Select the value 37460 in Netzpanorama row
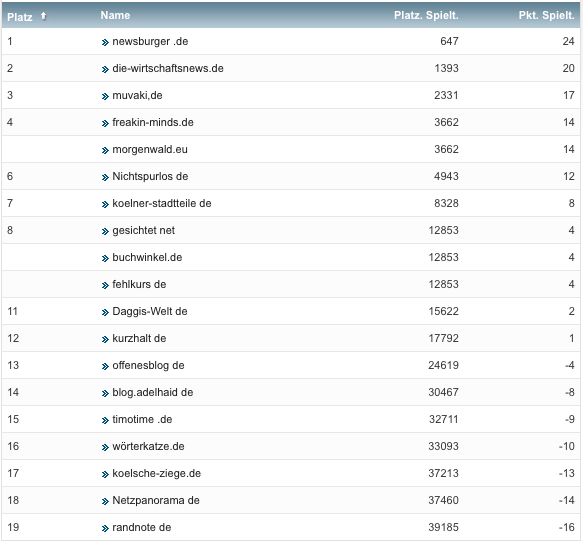The width and height of the screenshot is (583, 544). [x=443, y=500]
